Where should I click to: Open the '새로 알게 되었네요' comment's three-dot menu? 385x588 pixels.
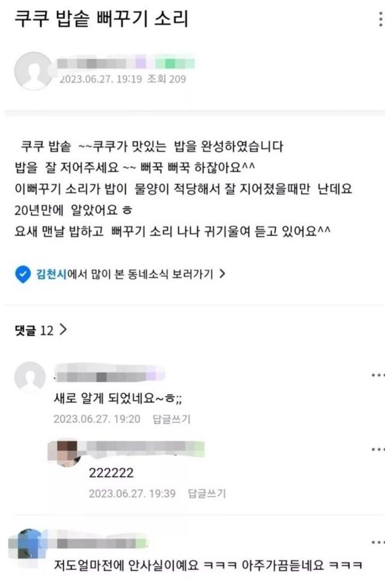pyautogui.click(x=377, y=375)
